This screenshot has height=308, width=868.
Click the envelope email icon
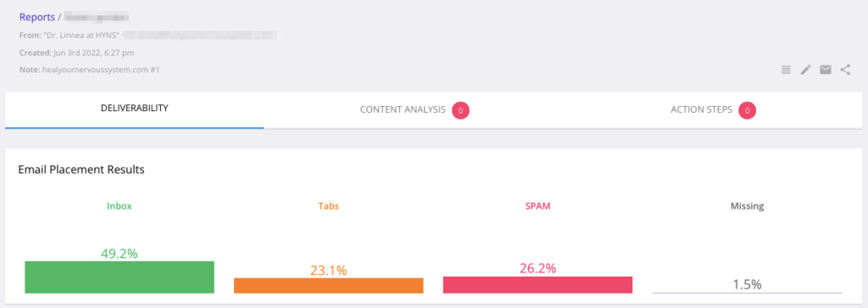coord(826,70)
